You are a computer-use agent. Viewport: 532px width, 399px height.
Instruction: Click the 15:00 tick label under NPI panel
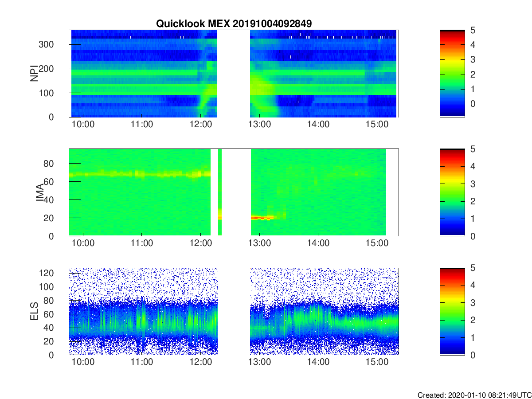point(377,125)
